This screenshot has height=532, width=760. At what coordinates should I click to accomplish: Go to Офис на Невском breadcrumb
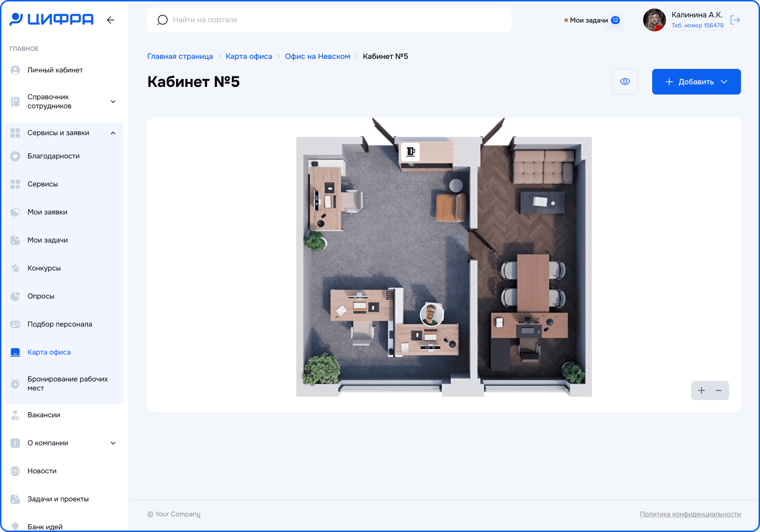(317, 57)
